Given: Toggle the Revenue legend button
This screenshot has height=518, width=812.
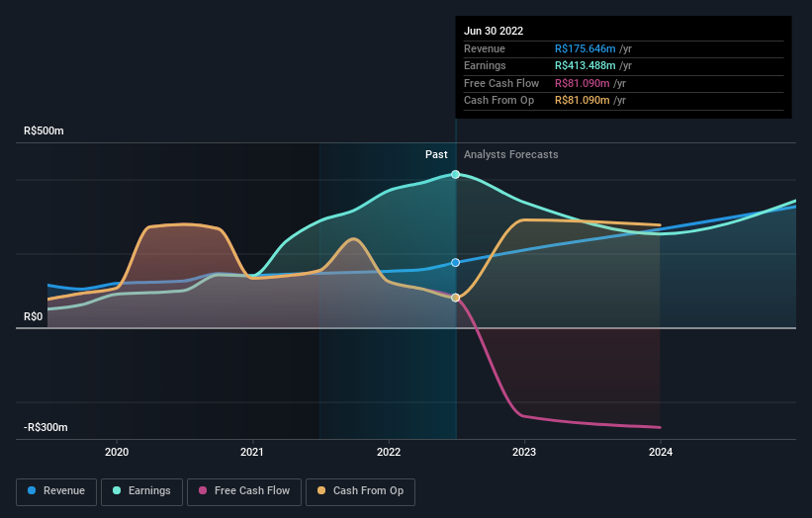Looking at the screenshot, I should (x=56, y=491).
